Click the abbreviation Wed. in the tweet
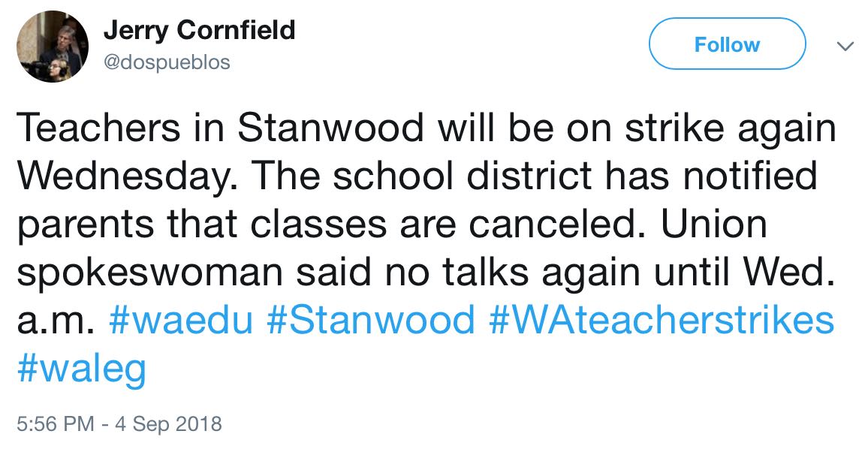 pos(788,273)
